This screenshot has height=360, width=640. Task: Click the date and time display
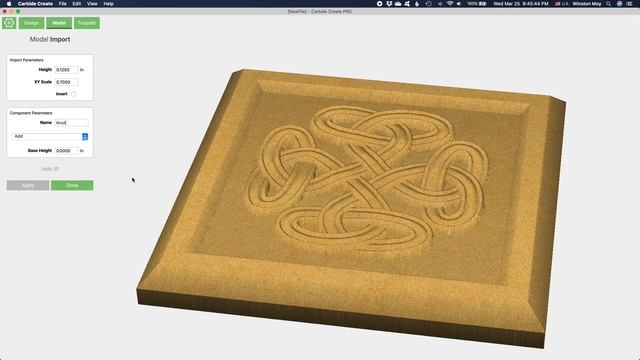[x=520, y=4]
